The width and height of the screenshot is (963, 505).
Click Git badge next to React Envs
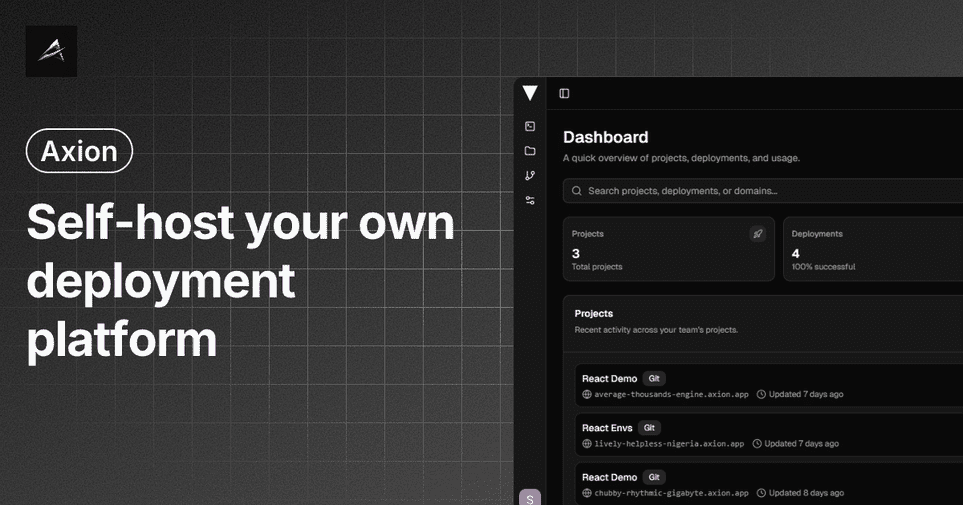[x=649, y=428]
